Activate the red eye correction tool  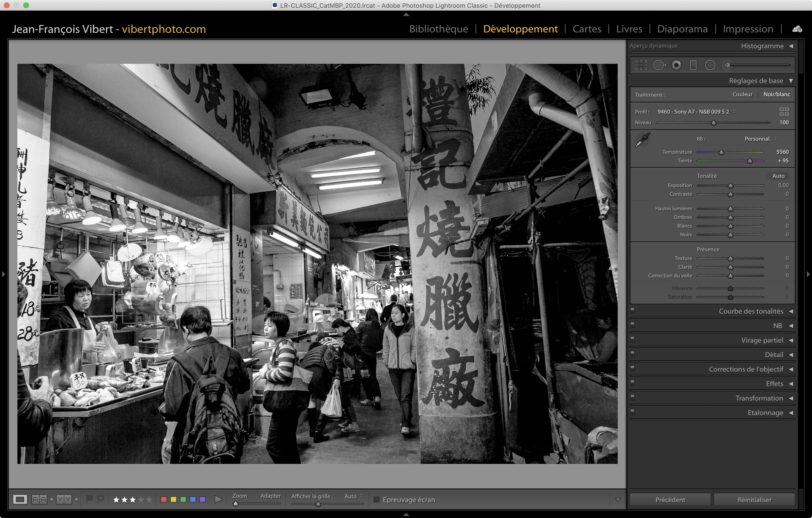pos(676,65)
